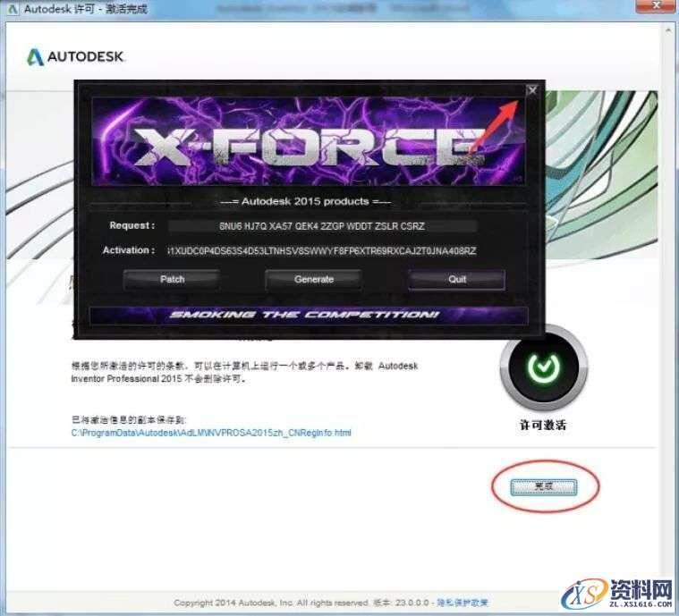
Task: Click the 'Autodesk 2015 products' heading text
Action: pyautogui.click(x=305, y=201)
